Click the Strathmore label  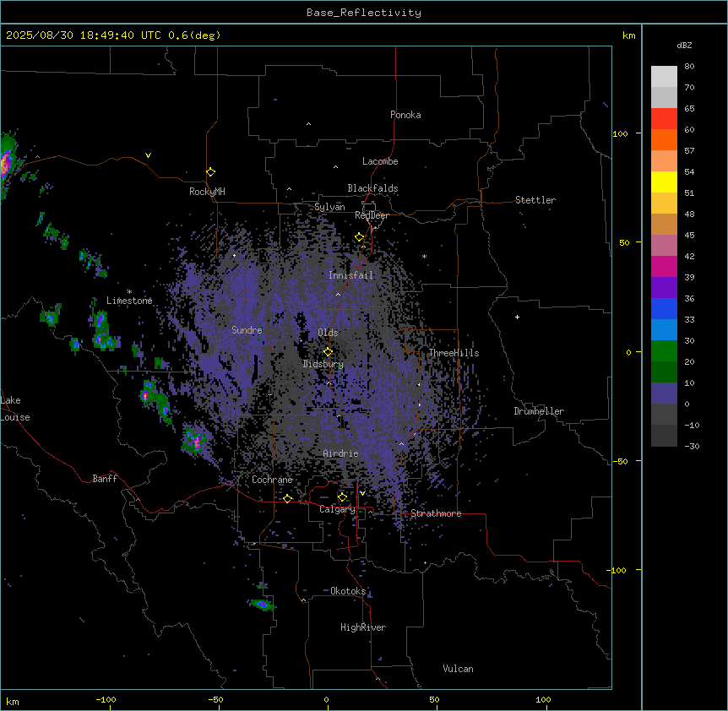click(436, 513)
